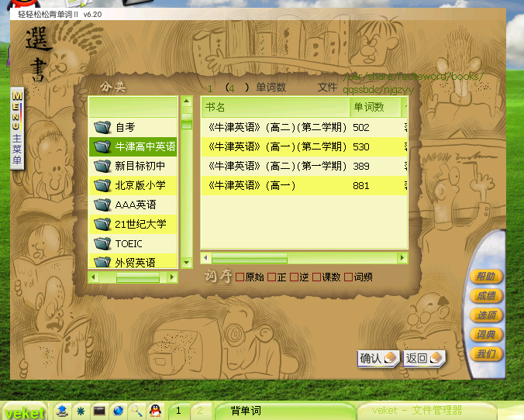Click the 502 word count cell
This screenshot has width=524, height=420.
[x=361, y=128]
